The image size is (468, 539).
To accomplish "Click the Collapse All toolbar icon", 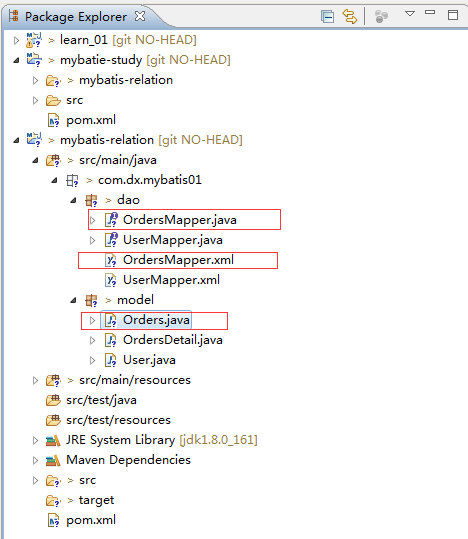I will click(327, 16).
